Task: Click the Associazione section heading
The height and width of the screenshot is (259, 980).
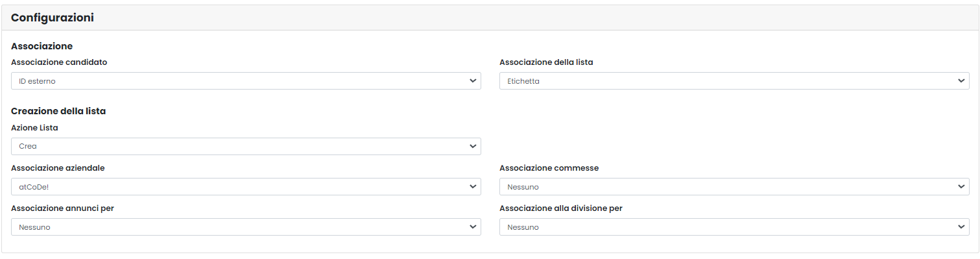Action: point(42,47)
